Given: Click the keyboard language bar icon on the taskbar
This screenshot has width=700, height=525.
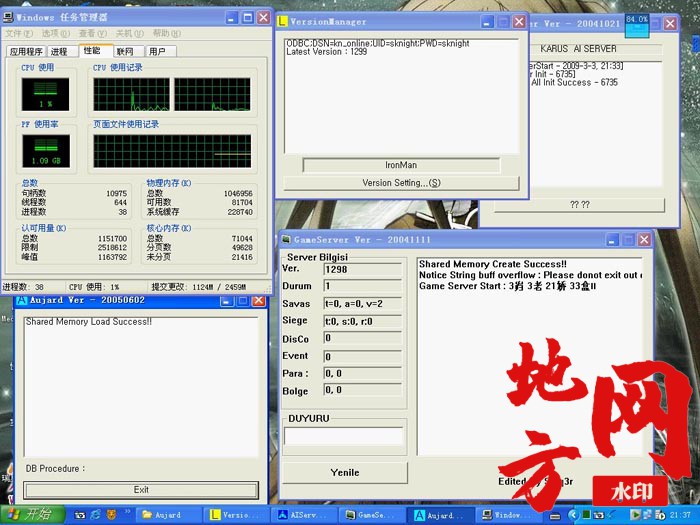Looking at the screenshot, I should coord(555,516).
